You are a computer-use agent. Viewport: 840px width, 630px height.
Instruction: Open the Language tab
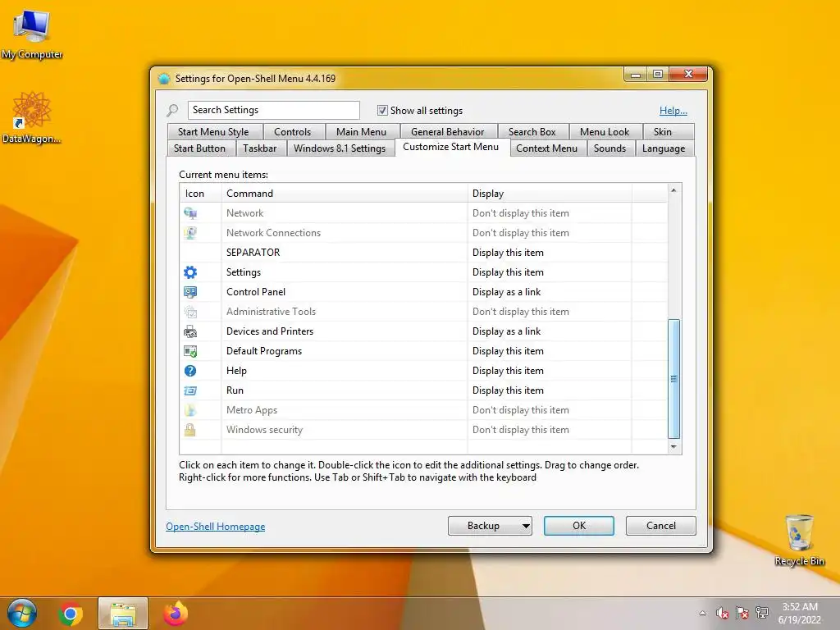coord(664,148)
